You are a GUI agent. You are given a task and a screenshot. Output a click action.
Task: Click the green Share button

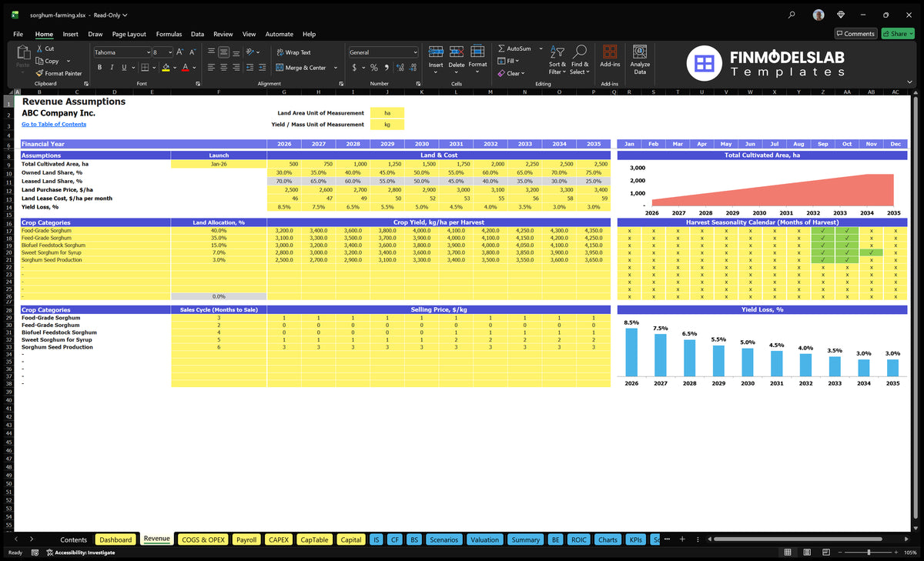(897, 34)
